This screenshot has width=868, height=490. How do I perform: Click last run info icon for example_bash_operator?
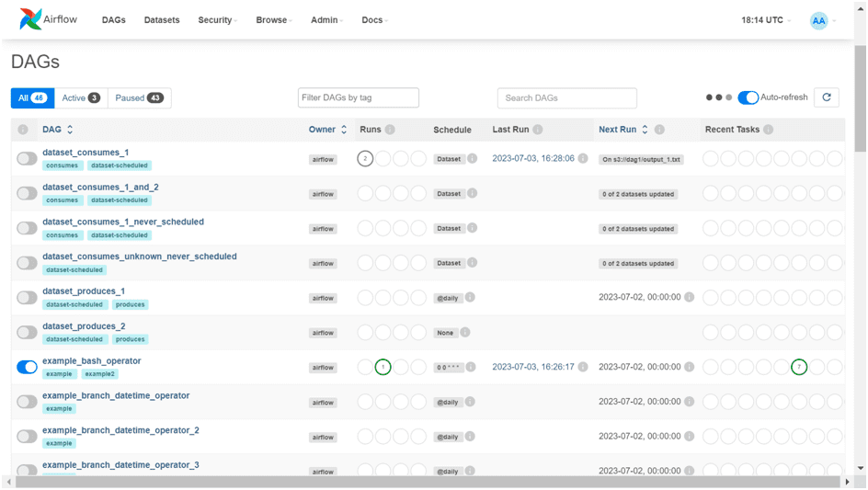pos(583,367)
